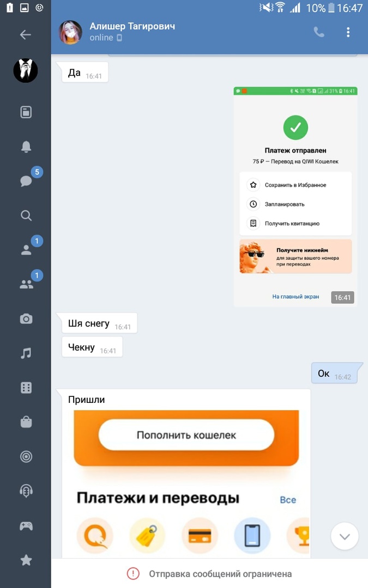Tap the Отправка сообщений ограничена notice
The width and height of the screenshot is (368, 588).
[209, 573]
